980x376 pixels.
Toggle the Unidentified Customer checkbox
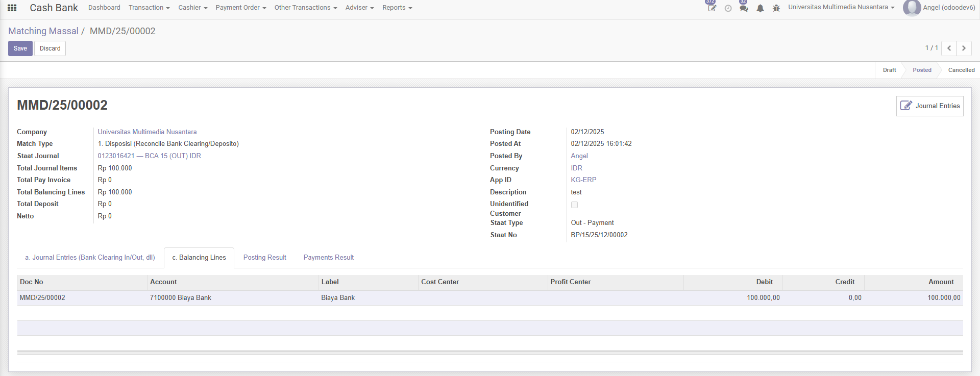pos(574,205)
